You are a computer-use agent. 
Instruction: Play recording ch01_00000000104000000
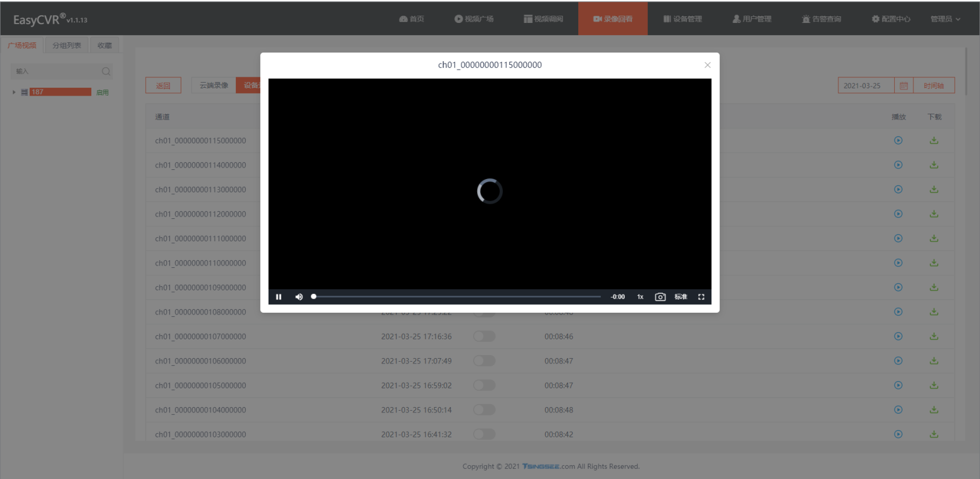click(898, 409)
